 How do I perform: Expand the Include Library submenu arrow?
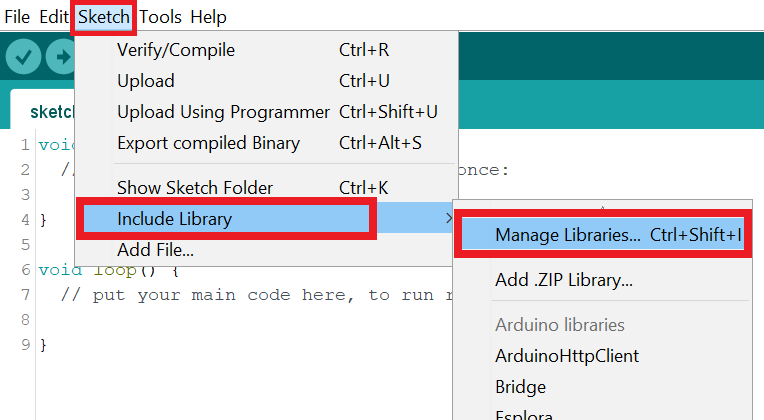tap(445, 218)
